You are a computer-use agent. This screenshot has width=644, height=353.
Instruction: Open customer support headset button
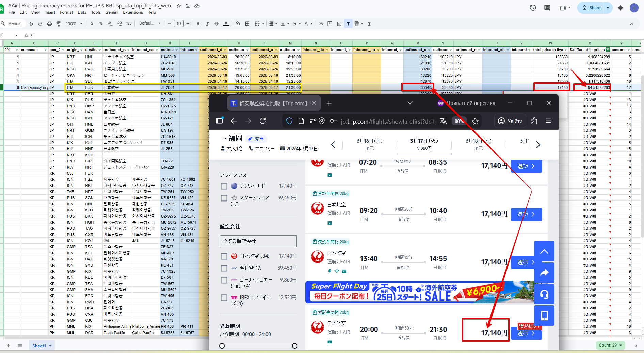544,294
